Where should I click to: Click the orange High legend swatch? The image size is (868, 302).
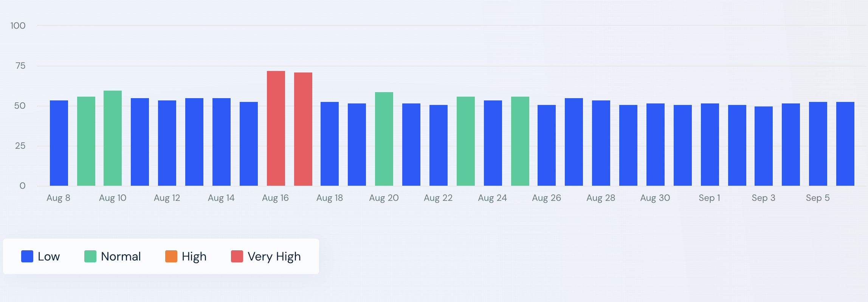click(x=171, y=256)
